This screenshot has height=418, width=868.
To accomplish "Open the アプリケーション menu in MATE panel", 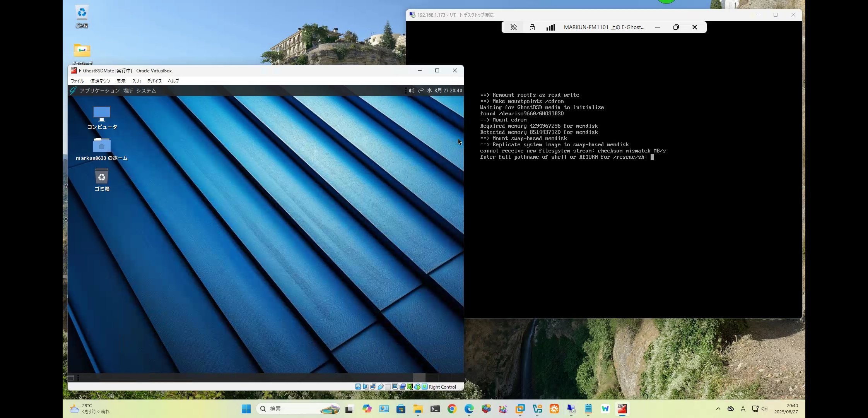I will pos(99,91).
